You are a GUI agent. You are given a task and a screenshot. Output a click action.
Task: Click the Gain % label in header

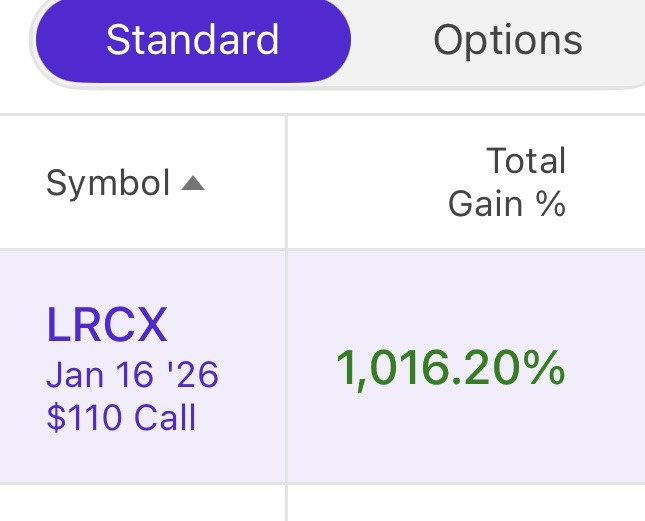(506, 204)
